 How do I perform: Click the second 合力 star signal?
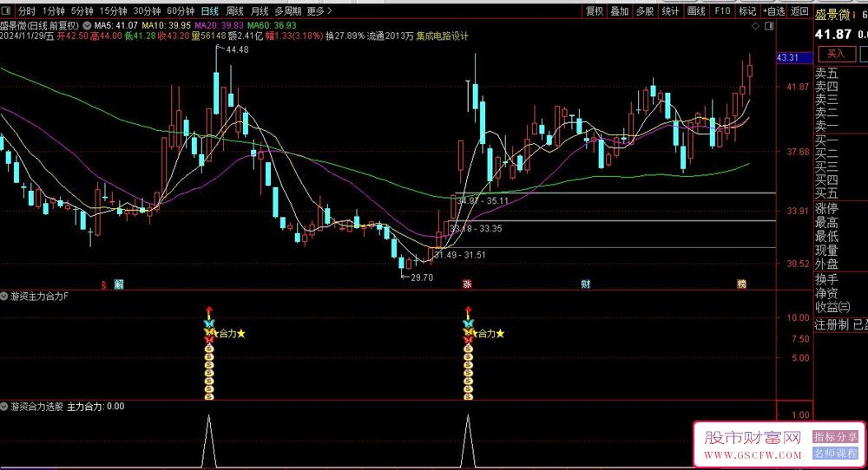(x=487, y=334)
